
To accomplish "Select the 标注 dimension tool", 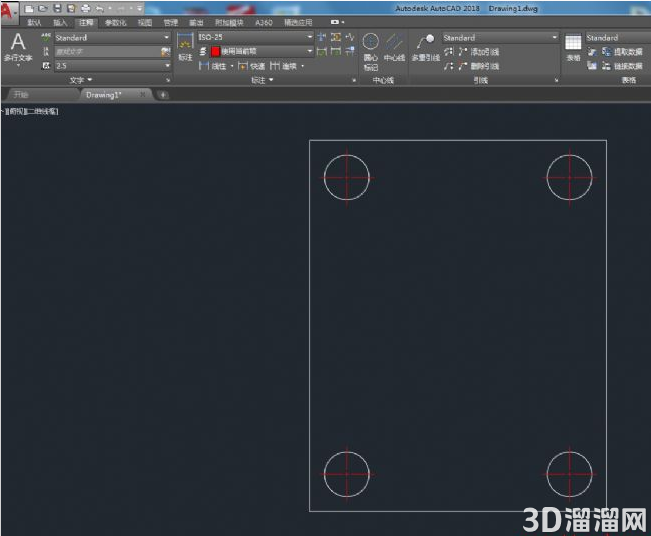I will (x=185, y=47).
